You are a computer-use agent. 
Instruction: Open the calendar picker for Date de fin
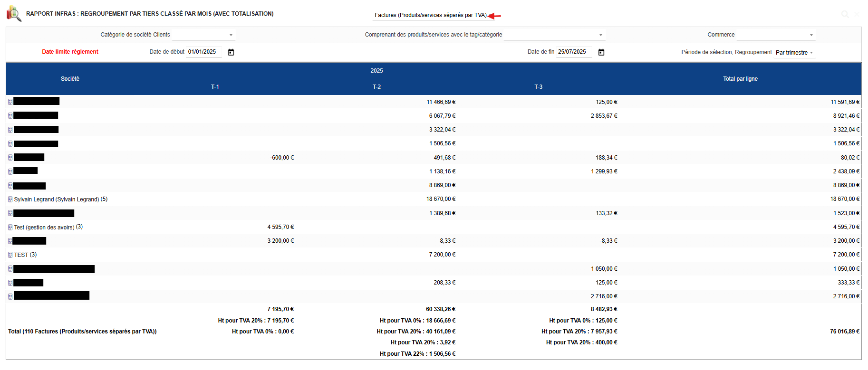pos(601,52)
